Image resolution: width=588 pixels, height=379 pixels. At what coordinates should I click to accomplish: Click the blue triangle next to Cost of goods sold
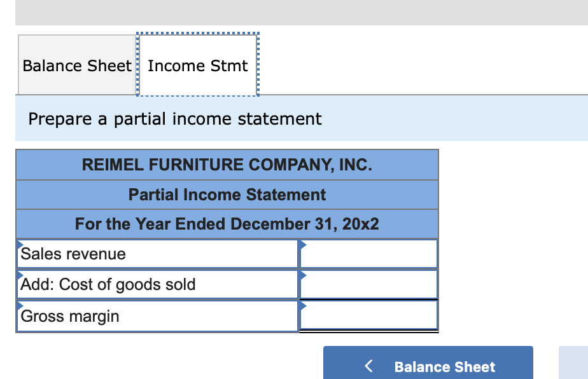(20, 275)
